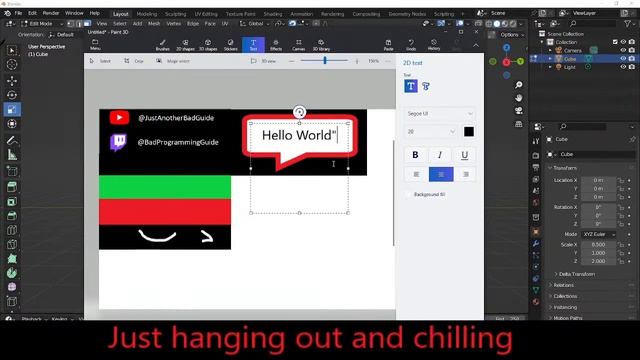Hide Camera in viewport via eye icon
Screen dimensions: 640x360
(623, 50)
